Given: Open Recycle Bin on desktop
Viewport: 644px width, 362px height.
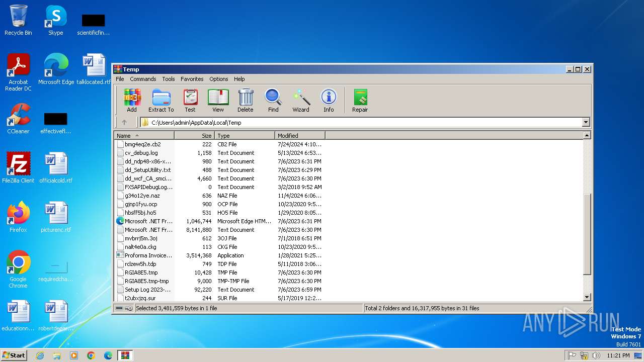Looking at the screenshot, I should pos(18,20).
